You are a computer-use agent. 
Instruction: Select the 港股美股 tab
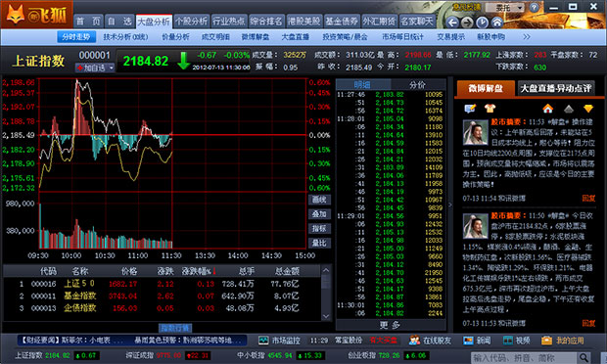click(x=303, y=22)
